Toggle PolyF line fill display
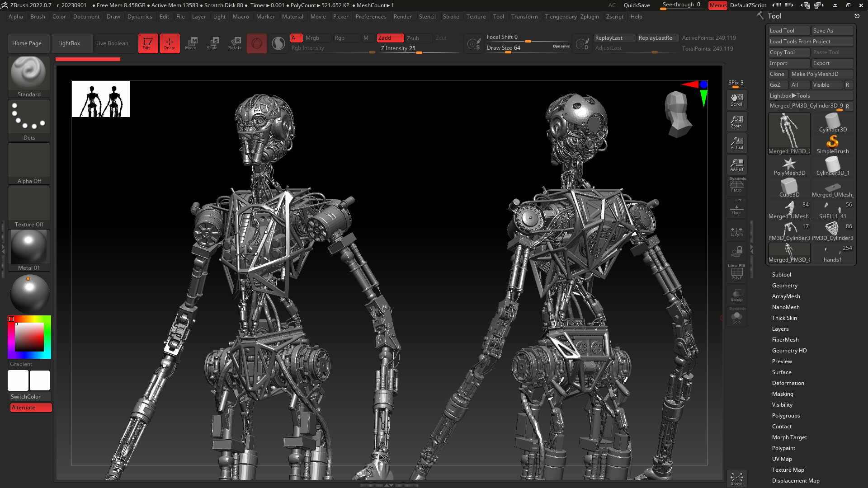868x488 pixels. coord(736,272)
